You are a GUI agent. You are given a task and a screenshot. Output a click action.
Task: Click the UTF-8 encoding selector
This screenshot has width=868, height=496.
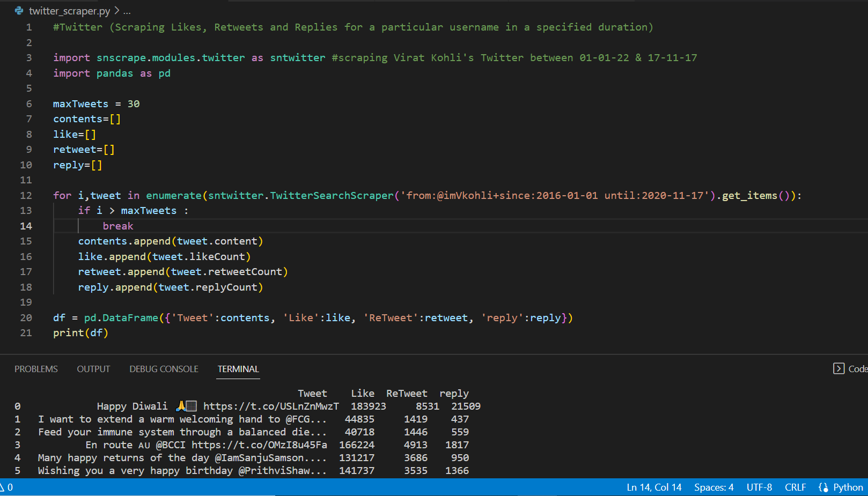759,487
